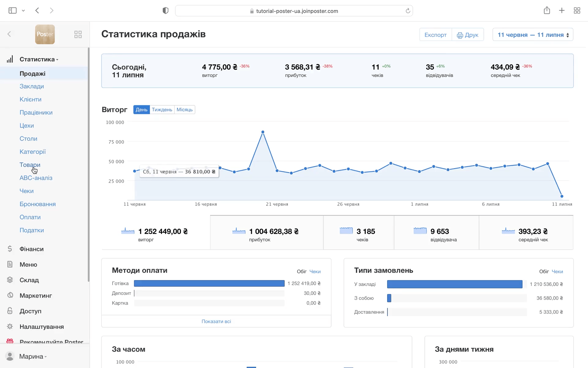Click Safari share icon

(x=547, y=11)
